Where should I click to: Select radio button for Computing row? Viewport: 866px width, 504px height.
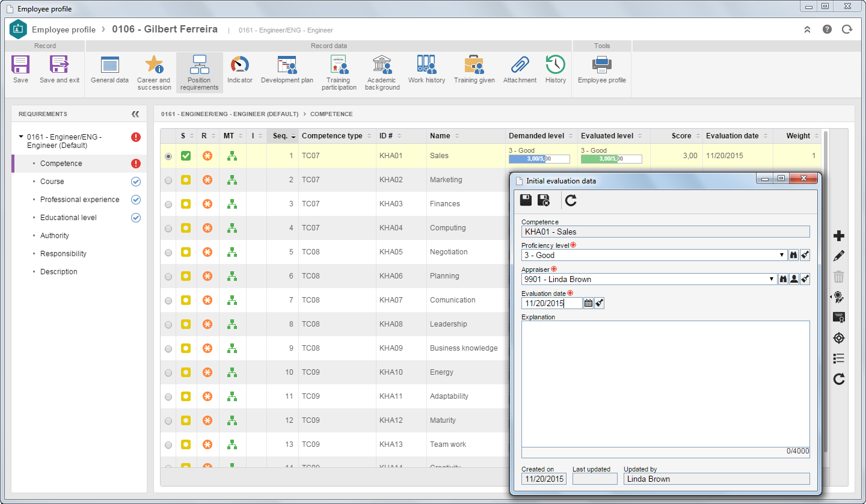point(168,228)
